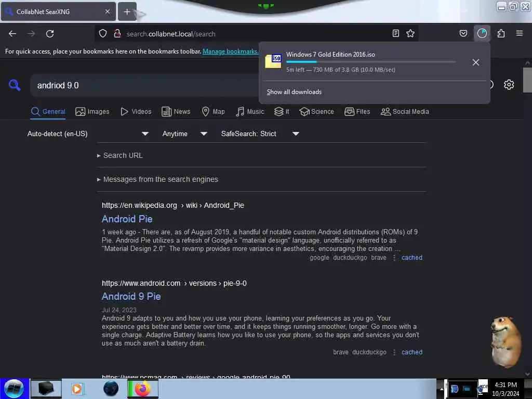Open more options dots for Android Pie result
The image size is (532, 399).
[x=394, y=258]
